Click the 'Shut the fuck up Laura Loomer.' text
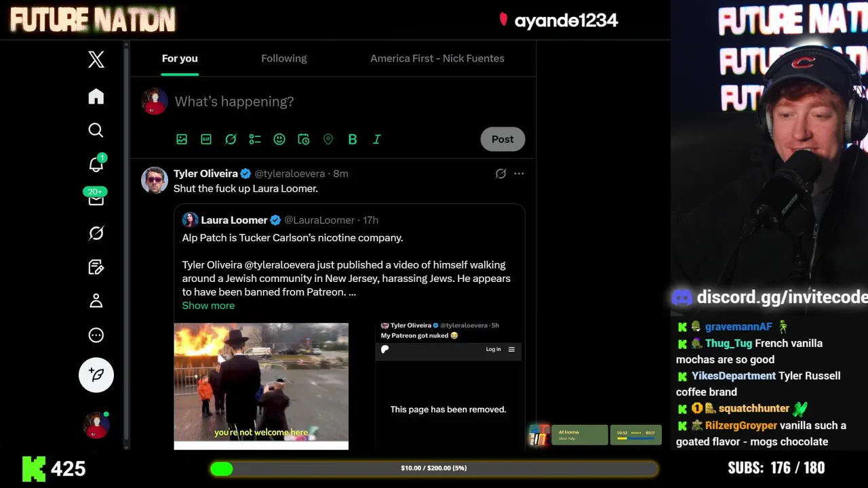Image resolution: width=868 pixels, height=488 pixels. [245, 188]
